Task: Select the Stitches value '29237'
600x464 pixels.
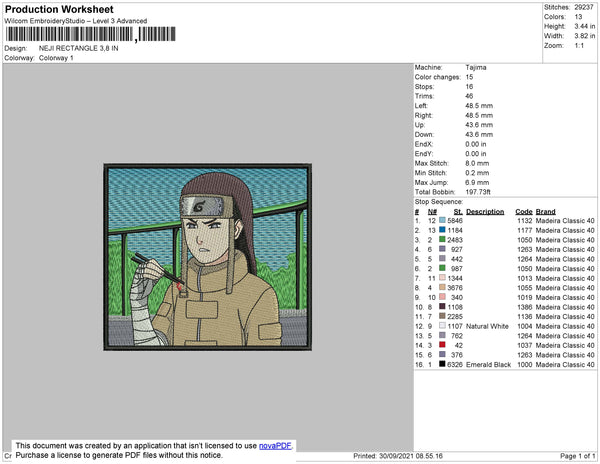Action: pyautogui.click(x=584, y=7)
